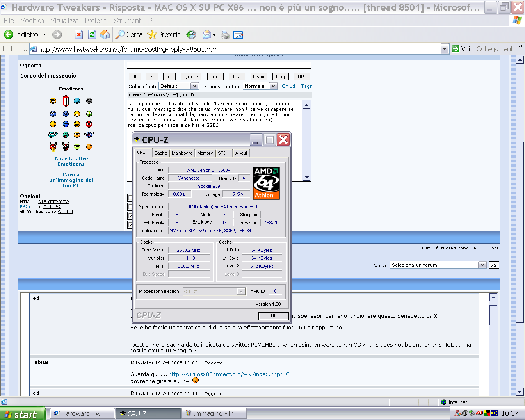Click the Img BBCode button
Viewport: 525px width, 420px height.
point(280,77)
